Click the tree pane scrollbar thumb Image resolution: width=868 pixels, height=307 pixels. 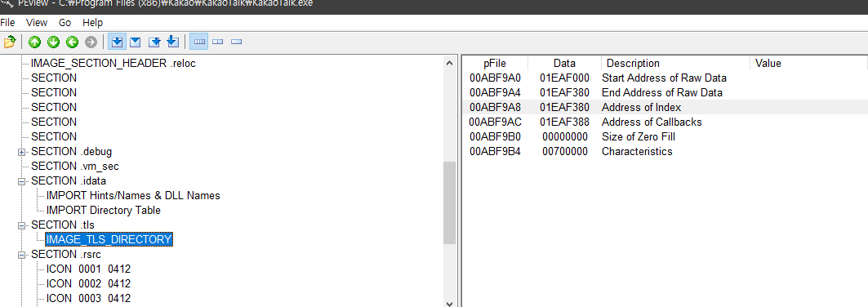pyautogui.click(x=449, y=202)
